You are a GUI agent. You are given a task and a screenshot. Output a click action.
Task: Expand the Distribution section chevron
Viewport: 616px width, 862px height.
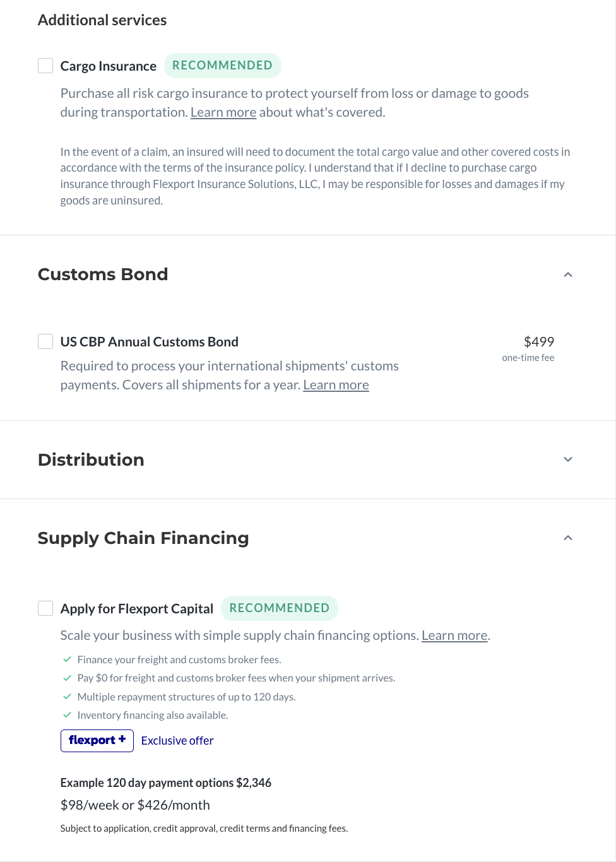568,459
